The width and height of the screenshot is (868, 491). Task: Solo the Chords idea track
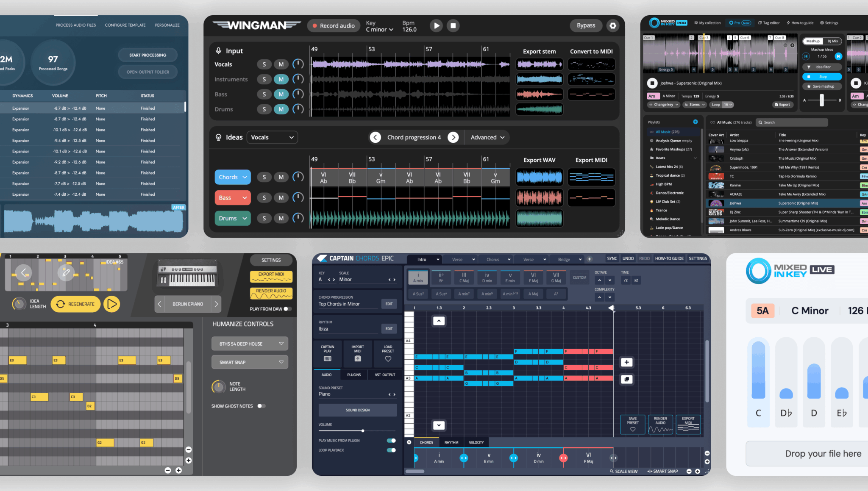click(x=264, y=177)
